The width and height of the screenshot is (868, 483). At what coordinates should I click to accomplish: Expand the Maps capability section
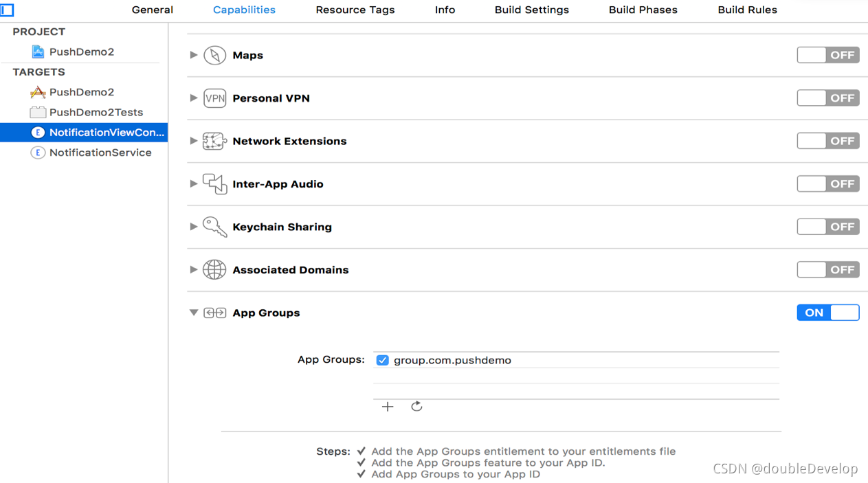point(194,55)
